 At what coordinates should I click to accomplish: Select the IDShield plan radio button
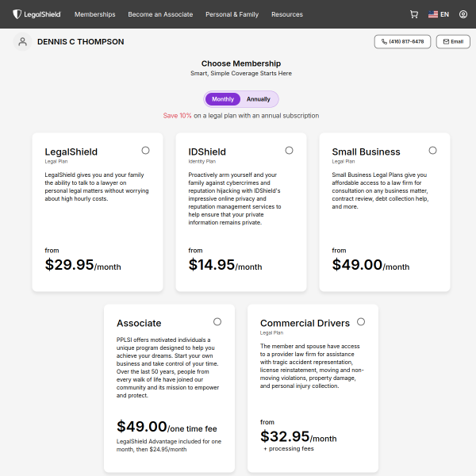click(289, 150)
